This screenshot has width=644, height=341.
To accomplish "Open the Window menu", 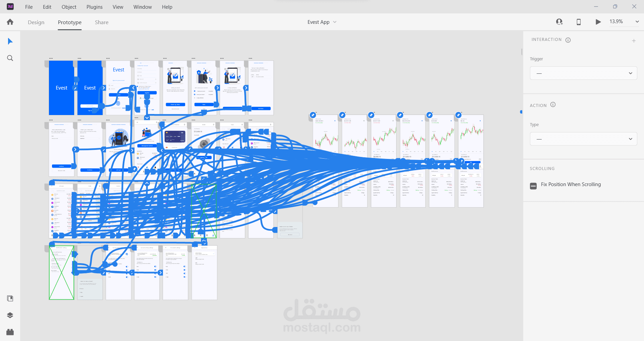I will (143, 7).
